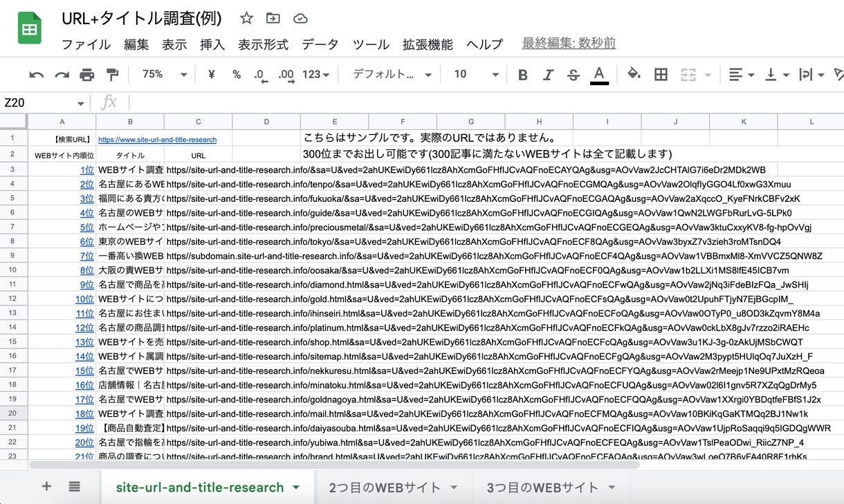This screenshot has height=504, width=844.
Task: Click the Z20 name box field
Action: point(38,104)
